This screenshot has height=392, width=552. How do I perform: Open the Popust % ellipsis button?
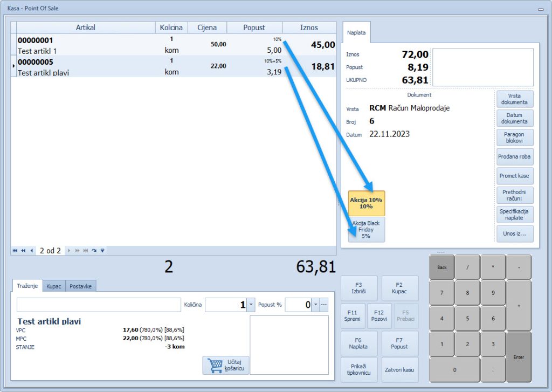click(324, 305)
